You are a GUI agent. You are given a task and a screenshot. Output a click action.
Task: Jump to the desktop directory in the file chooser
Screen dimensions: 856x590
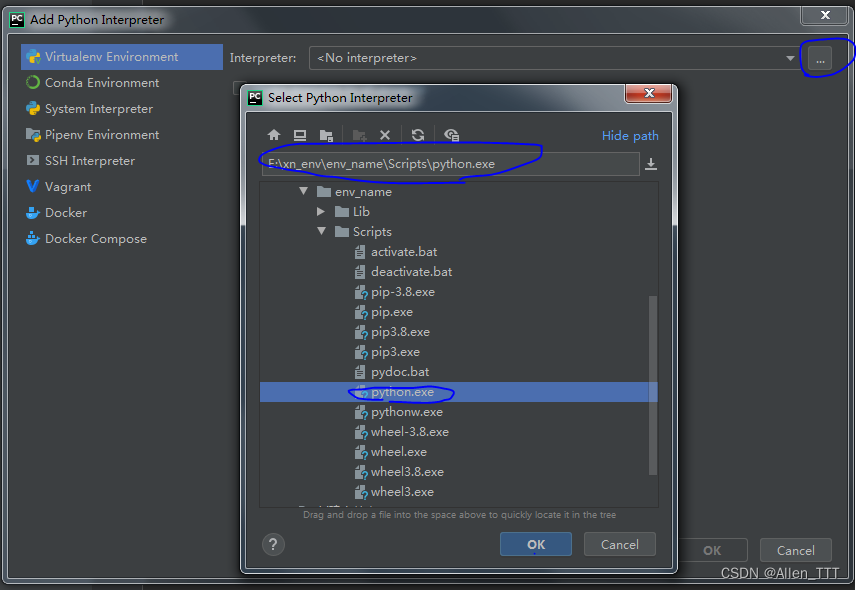coord(300,135)
